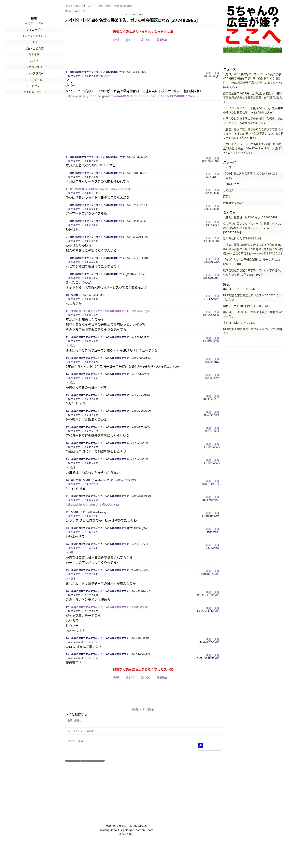Click 新着レスの表示 link
284x868 pixels.
click(143, 709)
